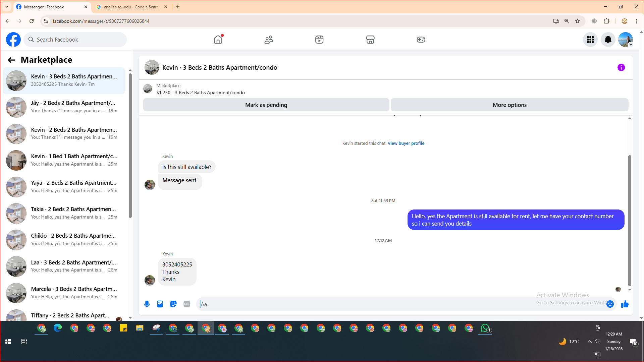
Task: Click the voice clip microphone icon
Action: (x=147, y=304)
